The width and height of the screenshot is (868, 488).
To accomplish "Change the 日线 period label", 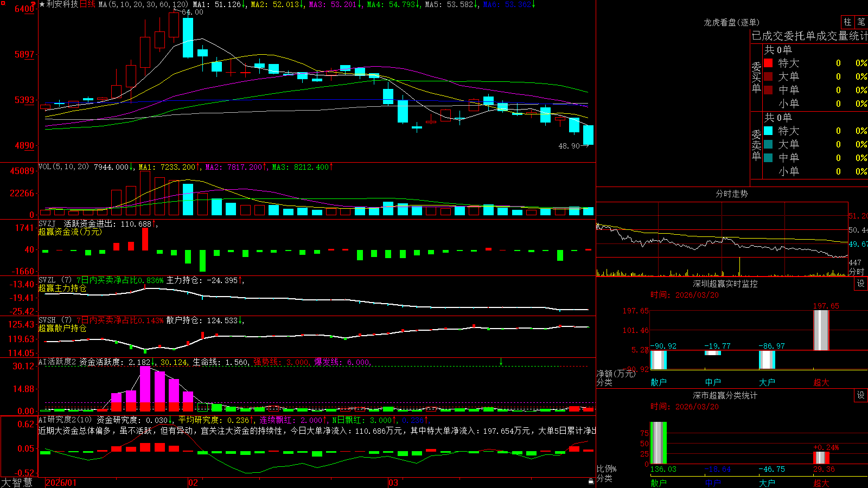I will [x=87, y=4].
